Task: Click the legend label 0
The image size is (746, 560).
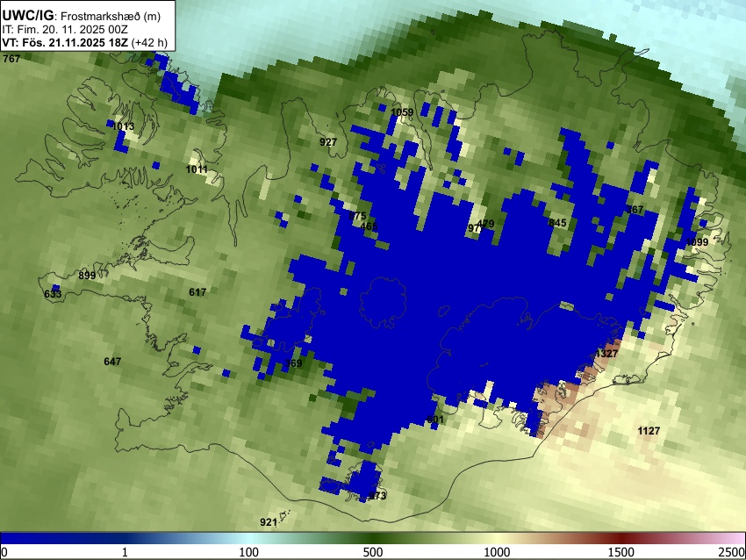Action: tap(4, 552)
